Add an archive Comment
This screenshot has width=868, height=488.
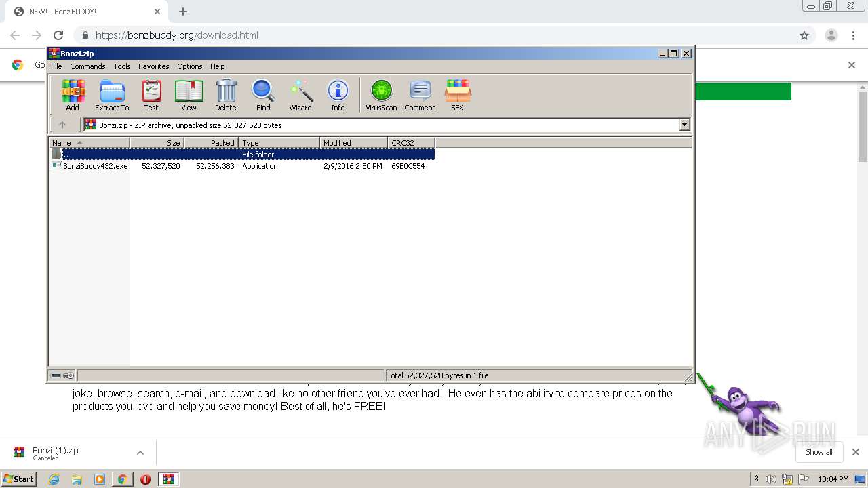(x=420, y=95)
